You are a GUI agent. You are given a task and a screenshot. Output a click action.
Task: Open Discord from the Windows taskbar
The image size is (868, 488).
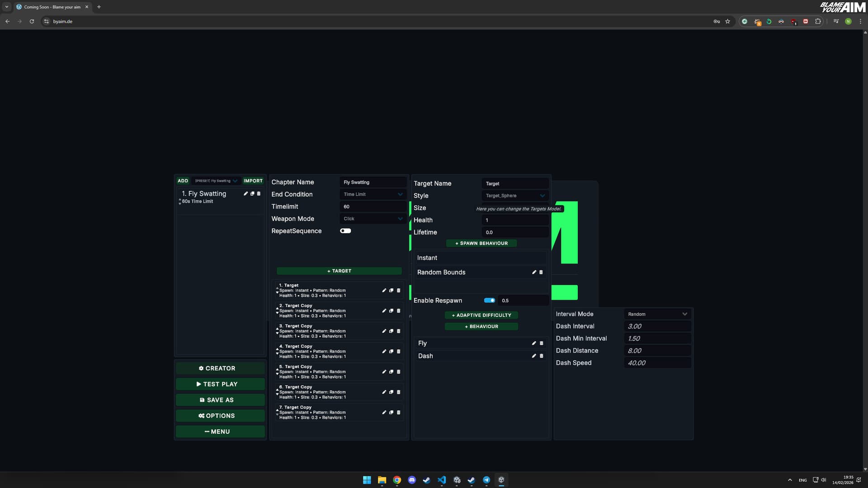[412, 480]
